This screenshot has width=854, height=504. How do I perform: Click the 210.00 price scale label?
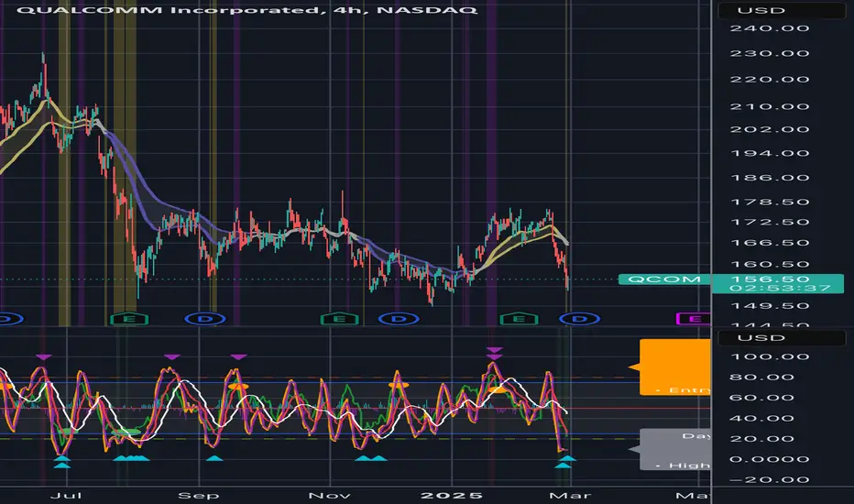[x=770, y=106]
